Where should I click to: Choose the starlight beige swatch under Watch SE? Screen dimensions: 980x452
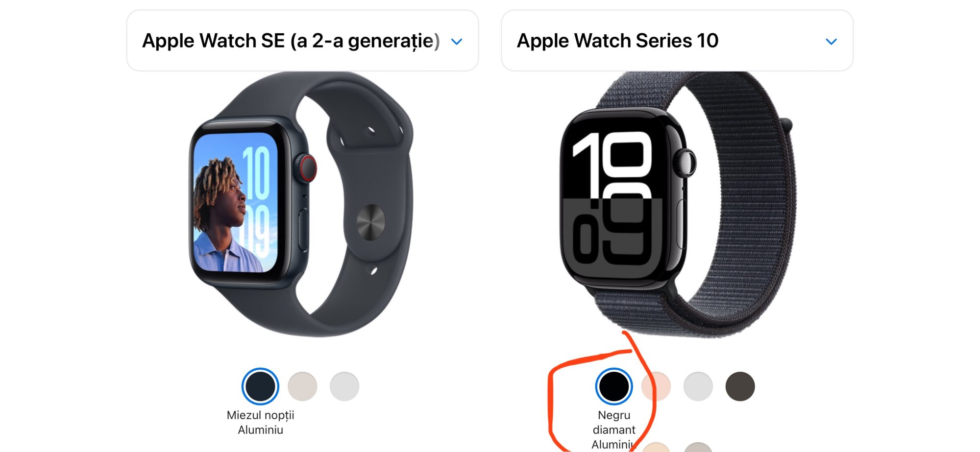302,386
